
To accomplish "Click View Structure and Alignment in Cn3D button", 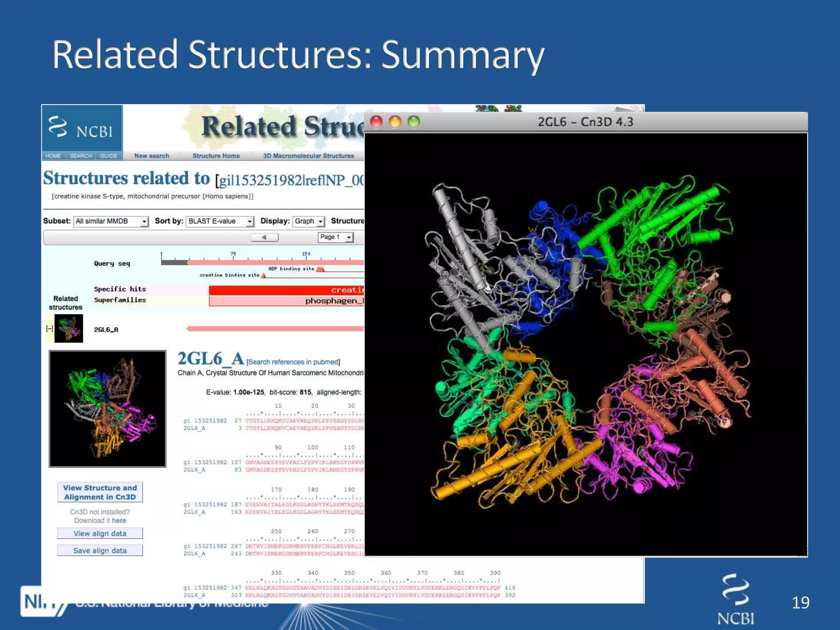I will 100,492.
